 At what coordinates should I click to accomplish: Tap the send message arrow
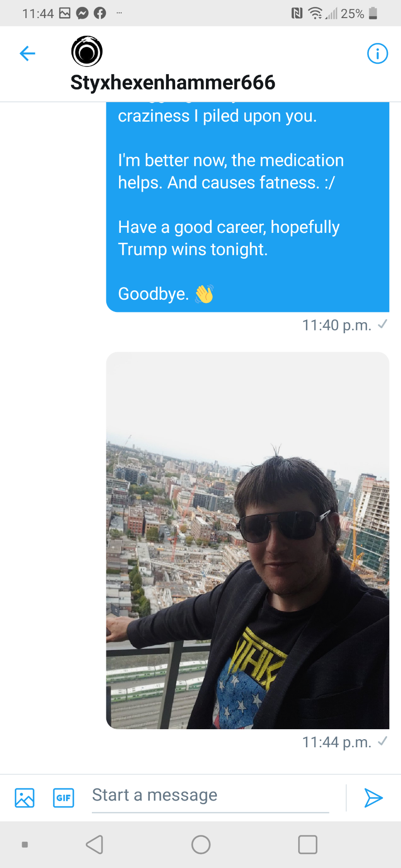(x=373, y=798)
